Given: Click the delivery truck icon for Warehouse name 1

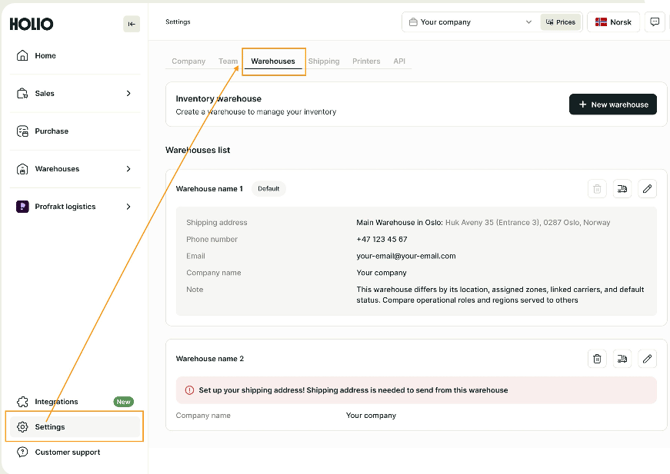Looking at the screenshot, I should pos(622,188).
